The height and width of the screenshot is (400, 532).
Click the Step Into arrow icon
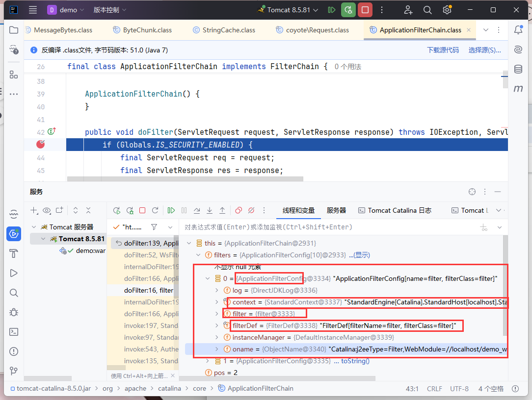[210, 210]
